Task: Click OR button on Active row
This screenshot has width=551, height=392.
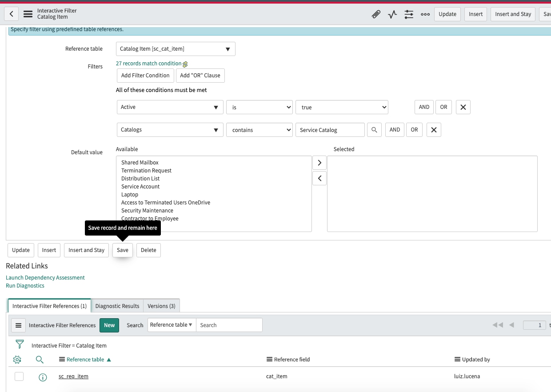Action: point(443,107)
